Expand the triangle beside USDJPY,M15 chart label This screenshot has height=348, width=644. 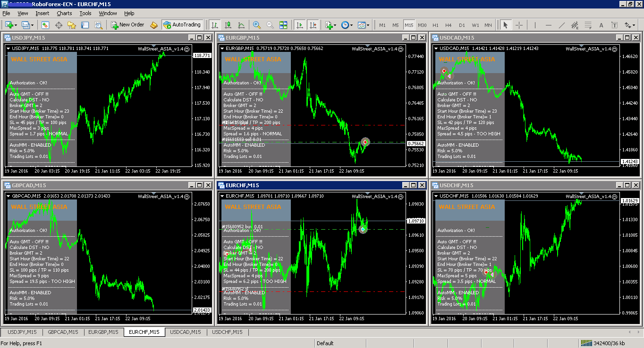coord(8,48)
